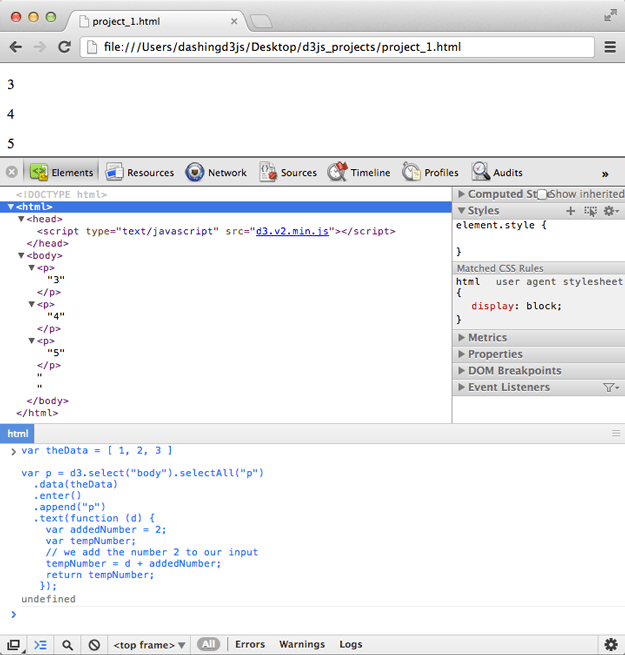Expand the Metrics section
This screenshot has height=655, width=625.
coord(461,337)
